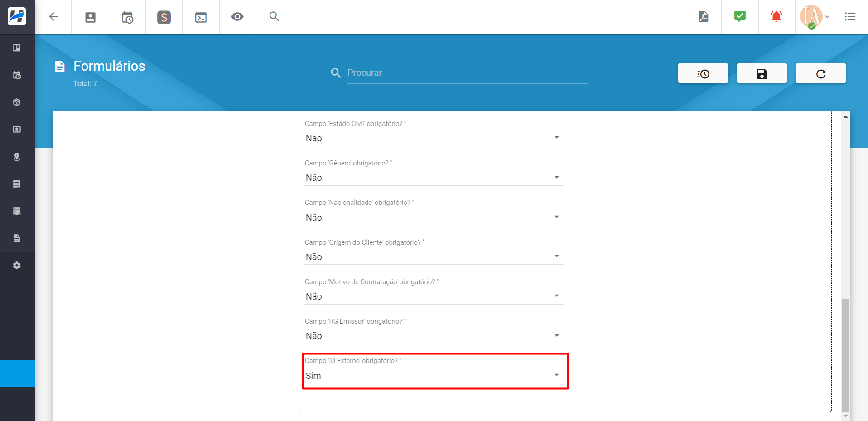Open the 'Estado Civil' obrigatório dropdown
This screenshot has width=868, height=421.
pyautogui.click(x=434, y=138)
